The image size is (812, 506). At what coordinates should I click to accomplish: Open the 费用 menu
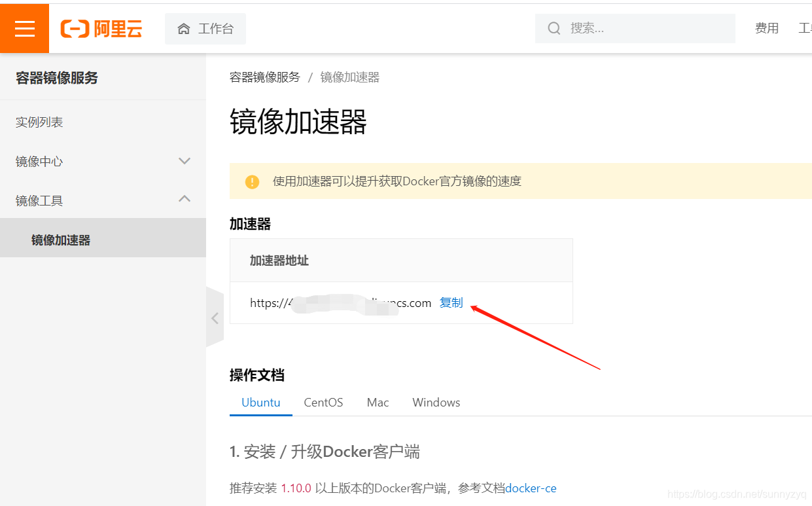point(767,28)
